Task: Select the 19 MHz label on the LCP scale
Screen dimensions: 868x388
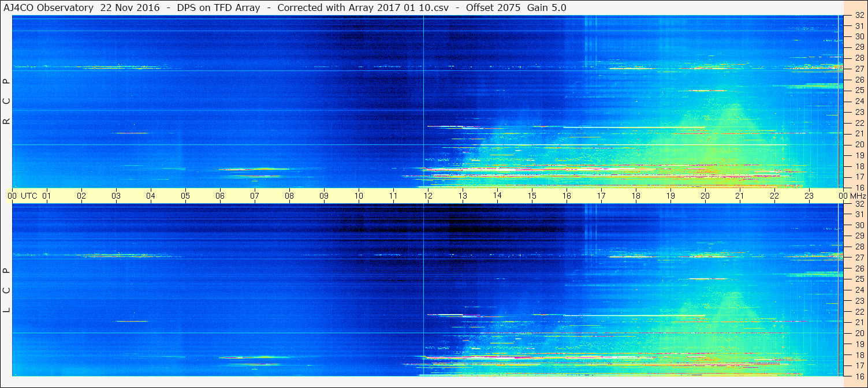Action: tap(859, 344)
